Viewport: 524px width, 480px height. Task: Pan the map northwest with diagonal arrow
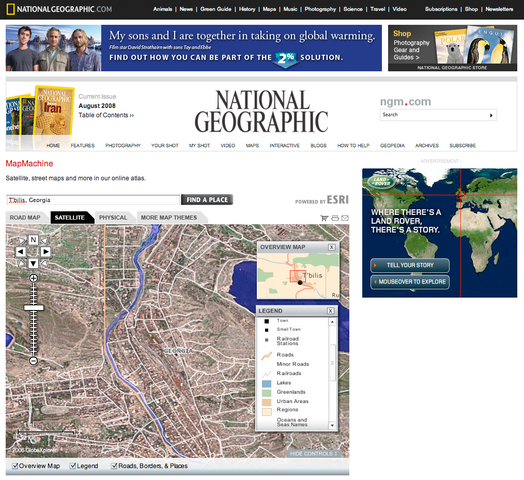(22, 240)
